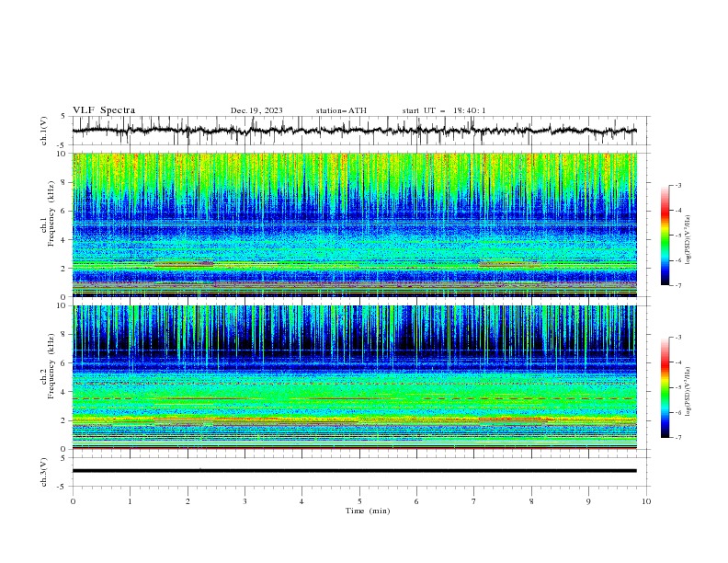728x563 pixels.
Task: Click the ch.1 spectrogram plot
Action: (x=354, y=224)
